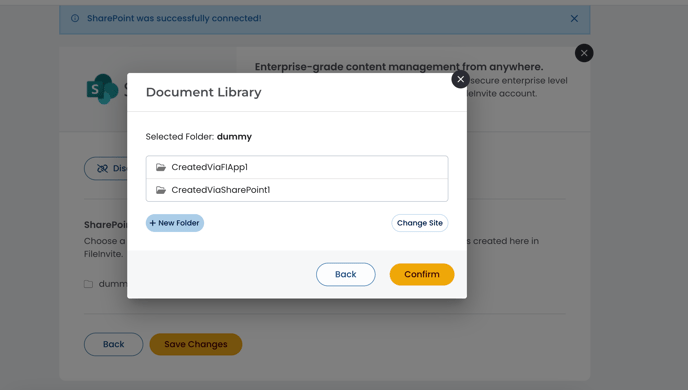Dismiss the SharePoint connected notification
688x390 pixels.
click(x=574, y=18)
